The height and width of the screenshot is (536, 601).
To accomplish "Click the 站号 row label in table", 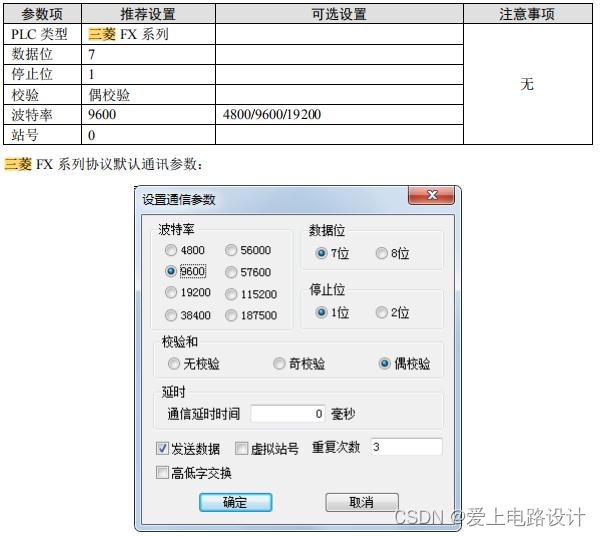I will click(x=42, y=135).
